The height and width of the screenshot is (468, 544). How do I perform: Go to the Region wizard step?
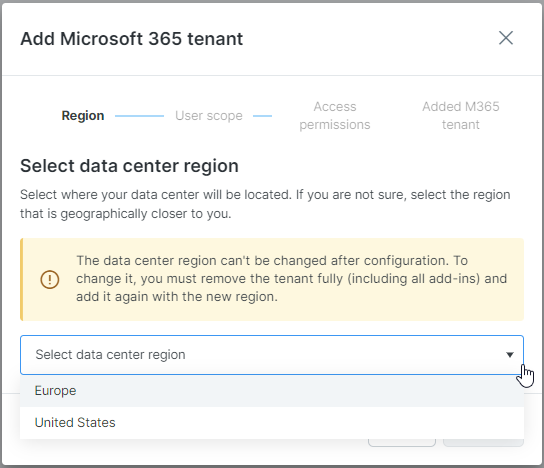[83, 116]
